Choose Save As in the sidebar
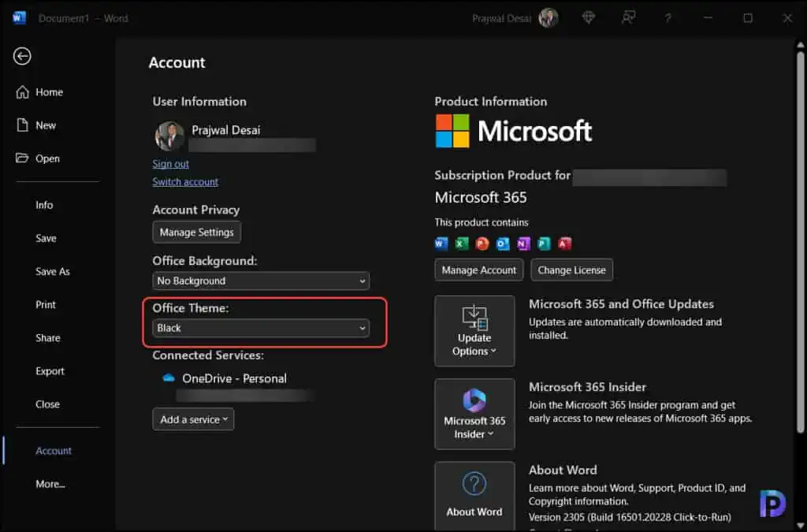Image resolution: width=807 pixels, height=532 pixels. click(x=53, y=272)
